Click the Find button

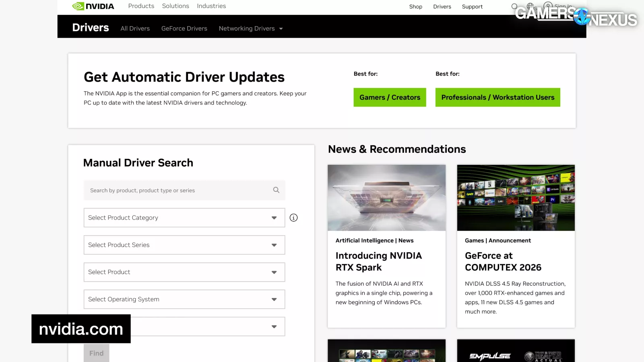tap(97, 353)
